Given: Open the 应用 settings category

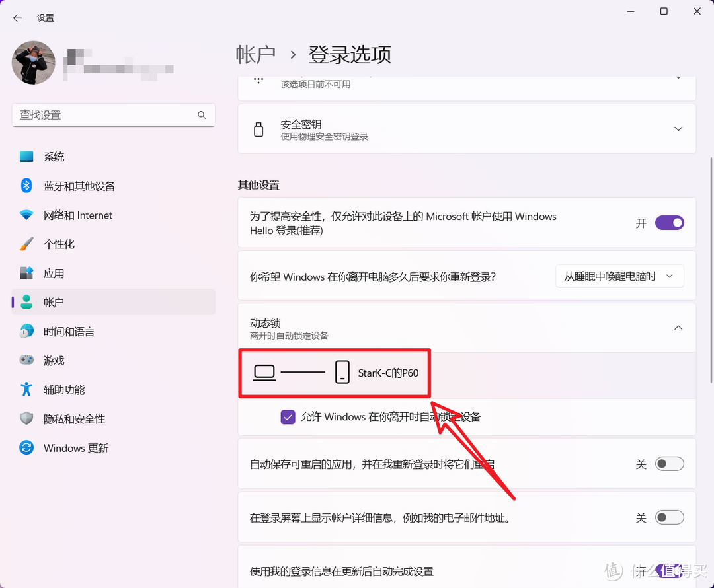Looking at the screenshot, I should tap(113, 273).
